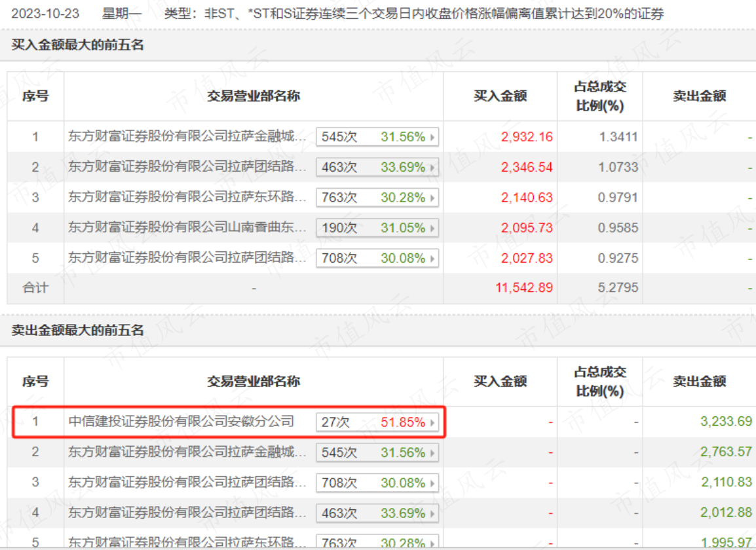Select the buy amount 2,140.63
Screen dimensions: 756x550
[x=527, y=198]
